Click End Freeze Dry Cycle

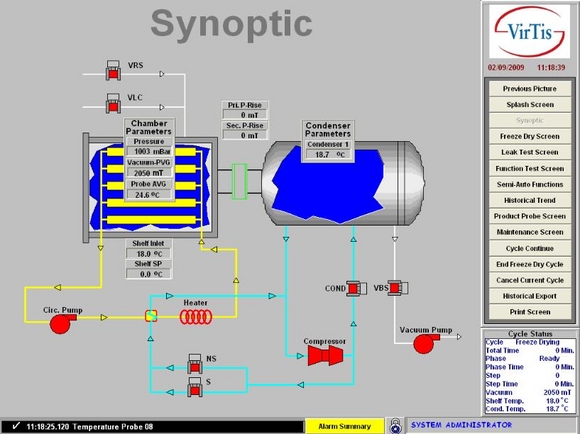(x=530, y=265)
